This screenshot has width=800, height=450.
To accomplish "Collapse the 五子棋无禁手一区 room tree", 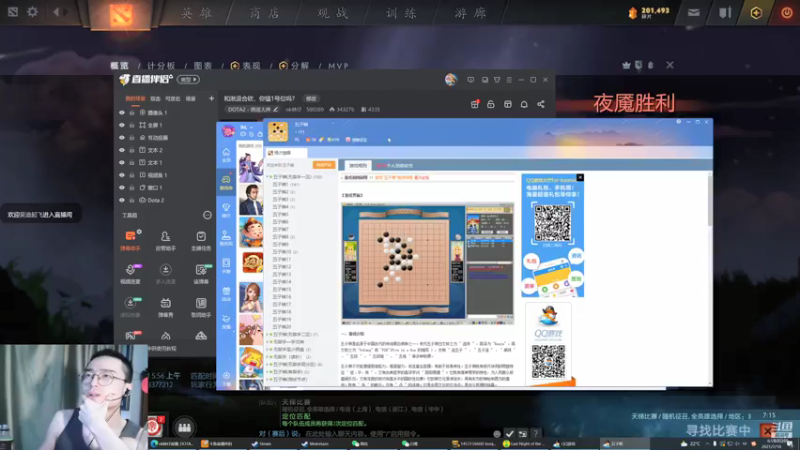I will (x=268, y=177).
